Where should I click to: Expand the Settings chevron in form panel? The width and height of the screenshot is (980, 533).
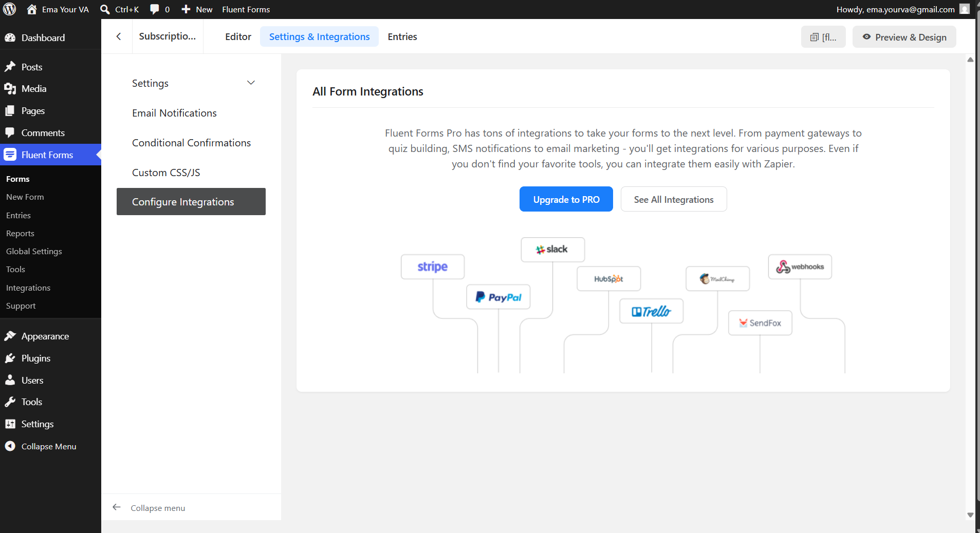click(x=251, y=83)
